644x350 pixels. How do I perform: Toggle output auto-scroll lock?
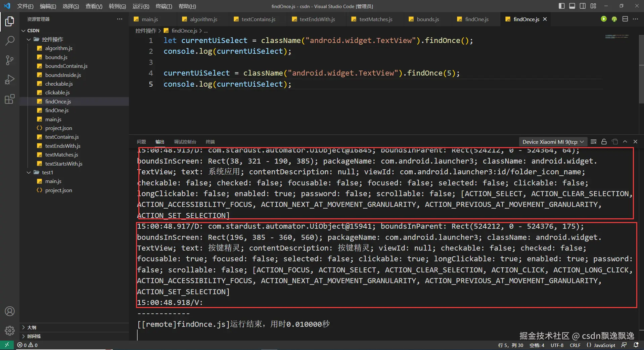click(604, 142)
